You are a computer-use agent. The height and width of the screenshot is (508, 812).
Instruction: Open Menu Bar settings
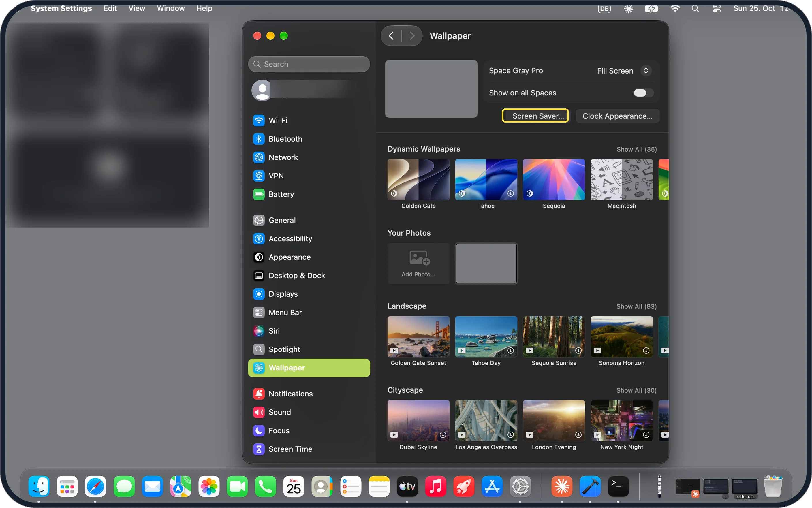tap(309, 313)
